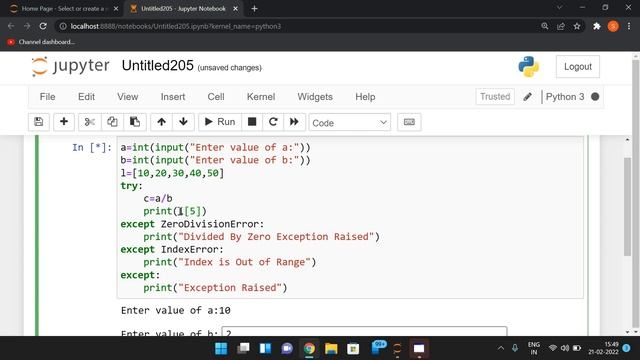Screen dimensions: 640x360
Task: Save notebook with the floppy disk icon
Action: click(39, 122)
